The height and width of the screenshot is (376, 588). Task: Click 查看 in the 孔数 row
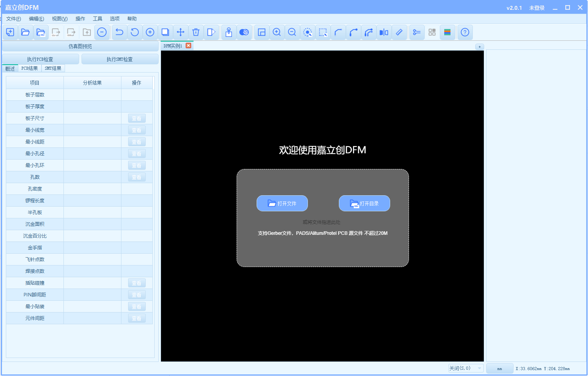click(x=137, y=177)
